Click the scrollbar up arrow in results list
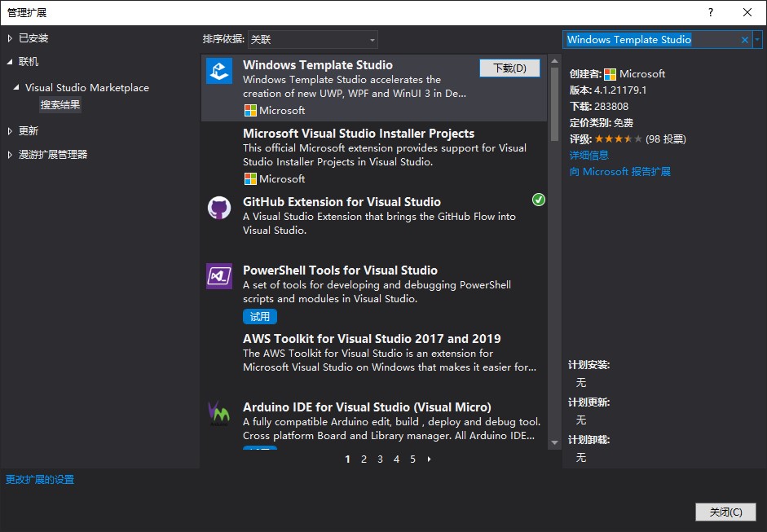Image resolution: width=767 pixels, height=532 pixels. 554,61
